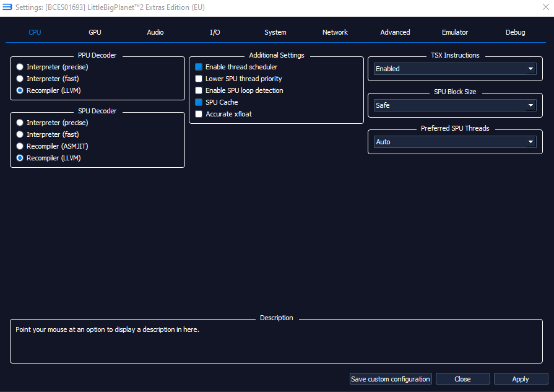Open the GPU tab
The height and width of the screenshot is (392, 554).
[x=95, y=32]
